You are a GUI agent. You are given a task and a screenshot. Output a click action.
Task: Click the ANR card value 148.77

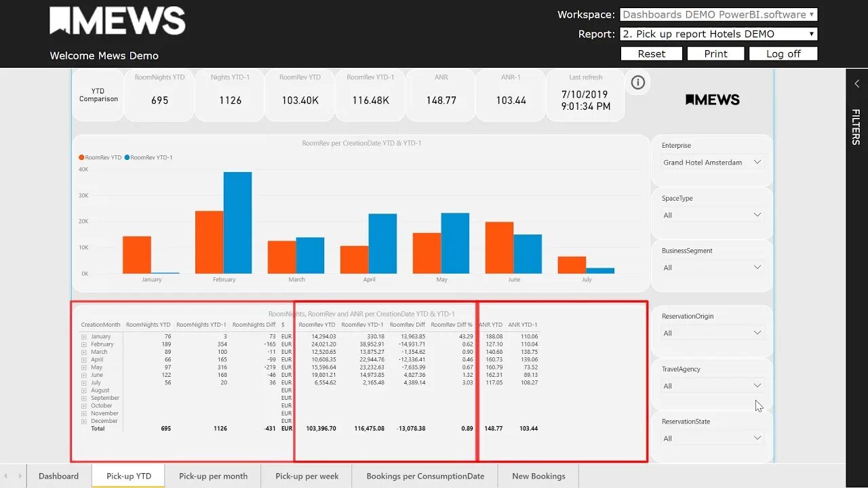point(441,100)
